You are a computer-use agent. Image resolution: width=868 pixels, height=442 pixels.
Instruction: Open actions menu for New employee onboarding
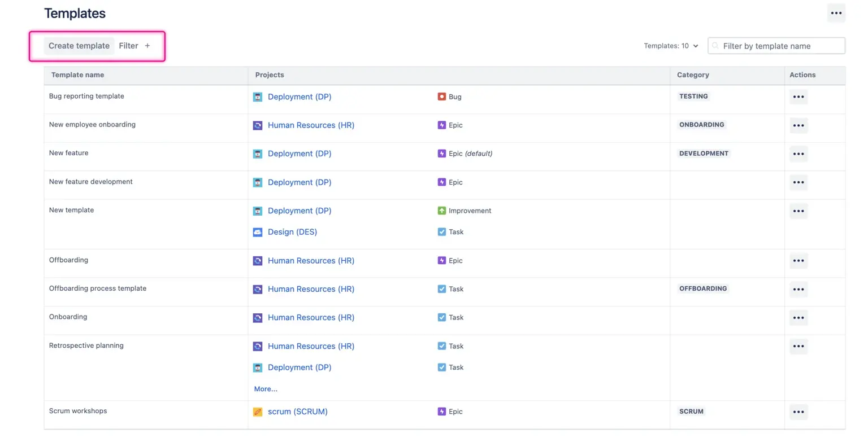tap(798, 125)
